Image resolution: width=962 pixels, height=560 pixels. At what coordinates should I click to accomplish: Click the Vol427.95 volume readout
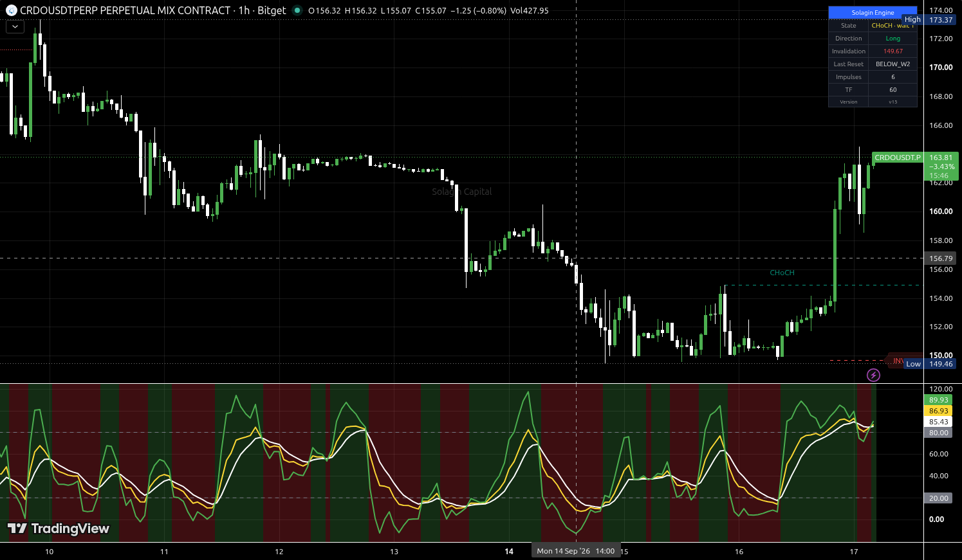click(530, 11)
